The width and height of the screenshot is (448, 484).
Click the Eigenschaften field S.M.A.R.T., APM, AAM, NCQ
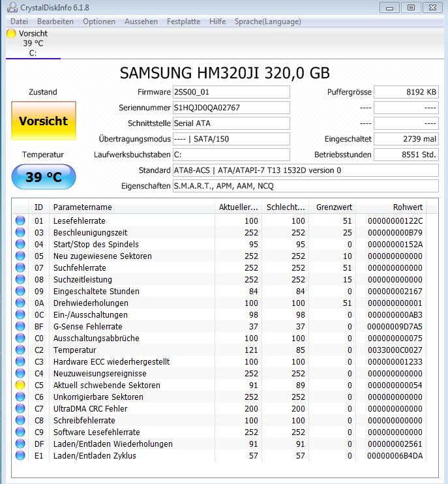point(305,186)
